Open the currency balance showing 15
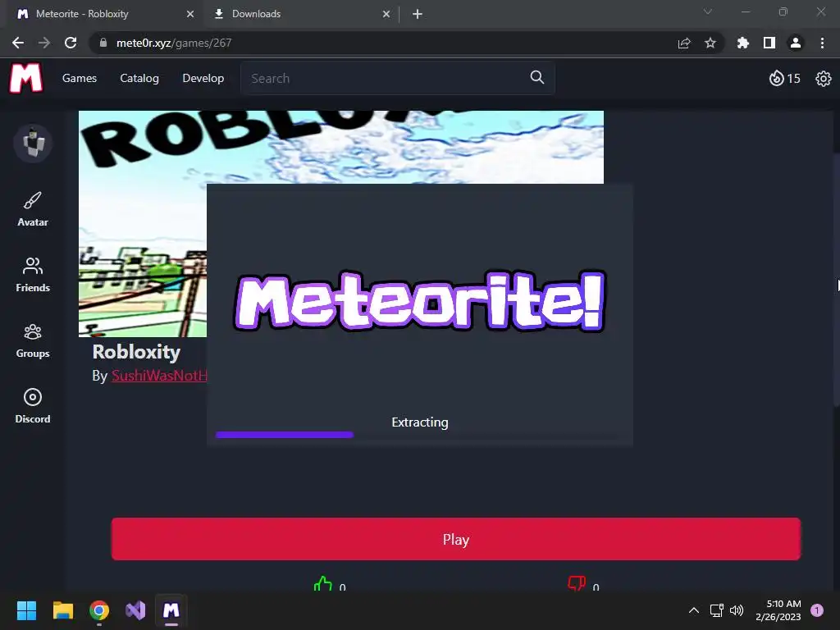Screen dimensions: 840x630 (x=784, y=78)
